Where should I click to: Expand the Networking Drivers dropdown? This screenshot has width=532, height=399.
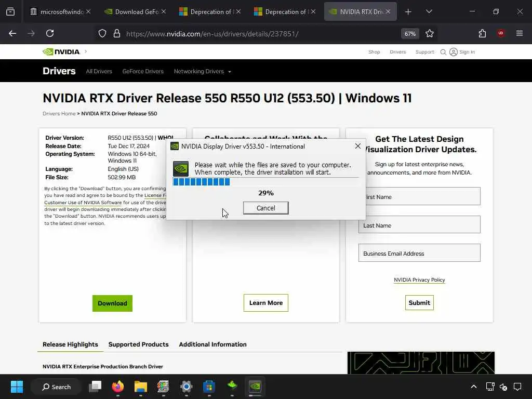pyautogui.click(x=202, y=71)
